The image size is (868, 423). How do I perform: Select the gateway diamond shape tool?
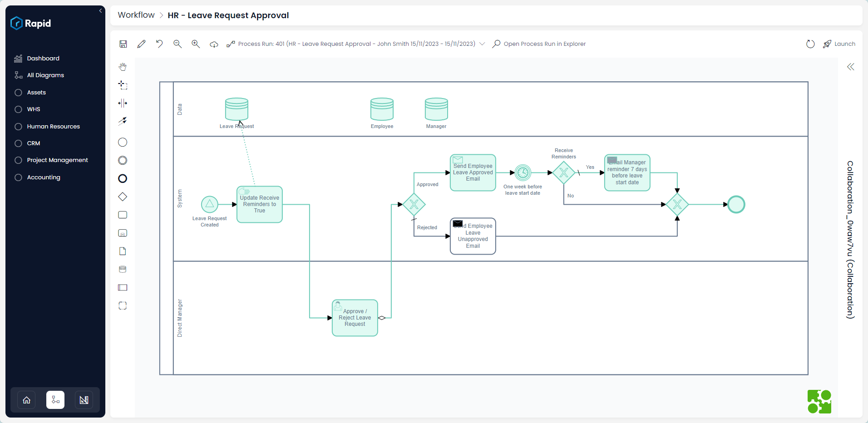[x=122, y=197]
